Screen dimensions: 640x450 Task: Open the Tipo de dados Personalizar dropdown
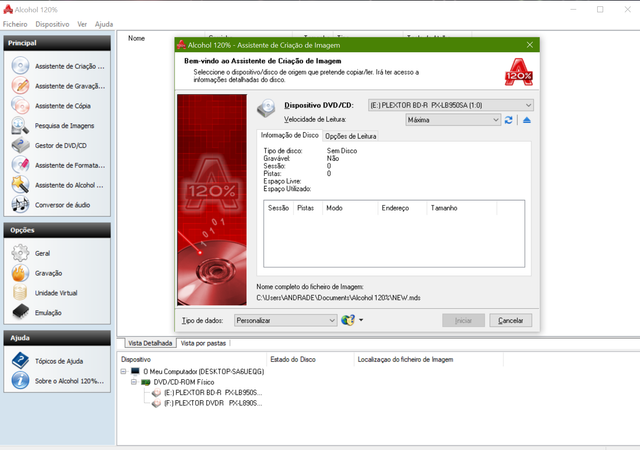(286, 321)
